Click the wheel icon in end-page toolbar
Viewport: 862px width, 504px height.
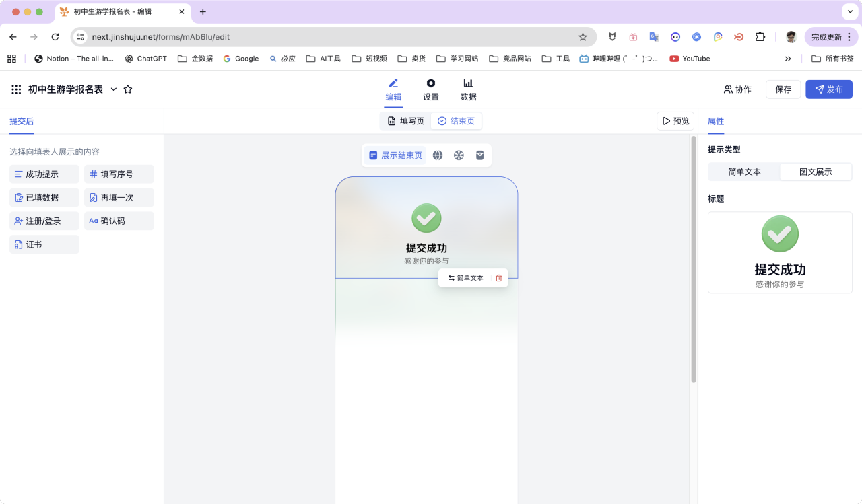pos(459,155)
